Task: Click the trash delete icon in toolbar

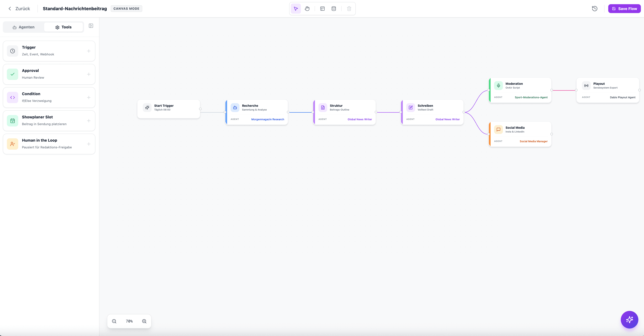Action: [349, 9]
